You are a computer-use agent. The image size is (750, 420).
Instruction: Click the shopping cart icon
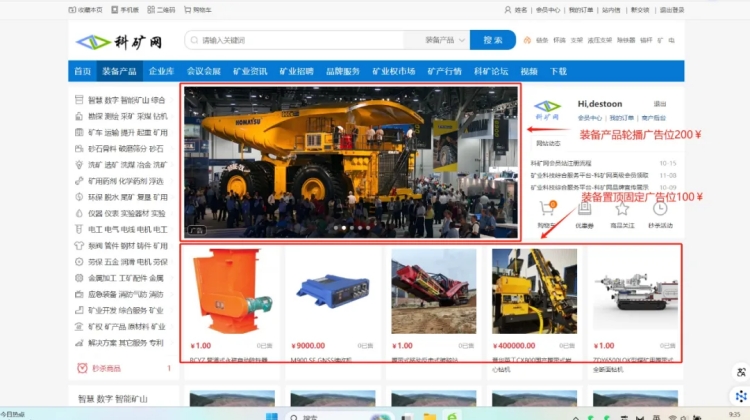[x=546, y=209]
